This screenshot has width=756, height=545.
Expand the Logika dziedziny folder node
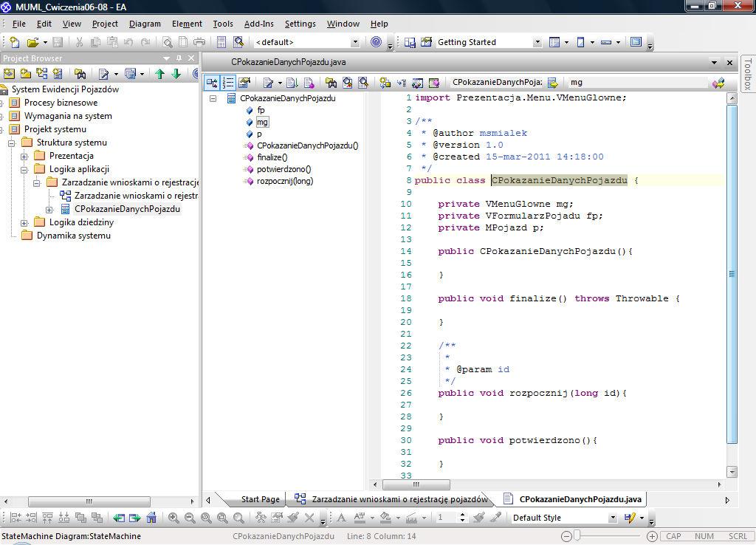point(24,223)
